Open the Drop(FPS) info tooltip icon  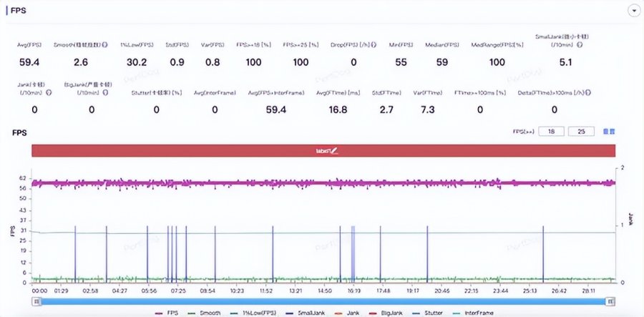click(374, 45)
